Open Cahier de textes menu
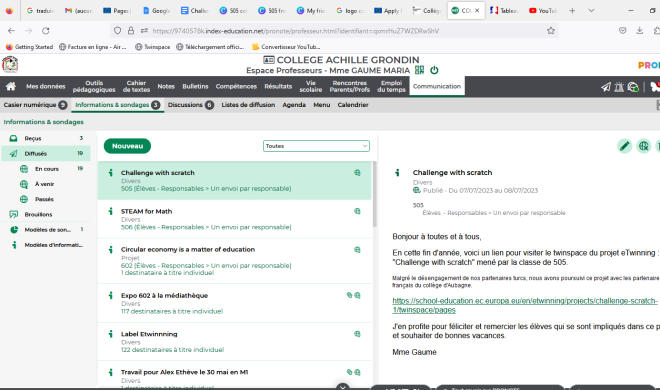This screenshot has width=660, height=390. point(136,86)
